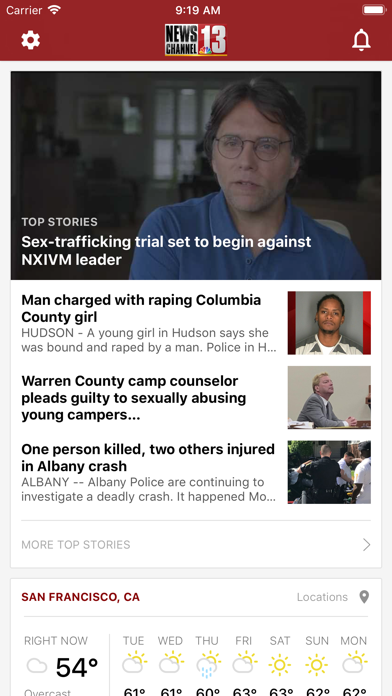The image size is (392, 696).
Task: Tap the SAN FRANCISCO, CA weather heading
Action: [80, 597]
